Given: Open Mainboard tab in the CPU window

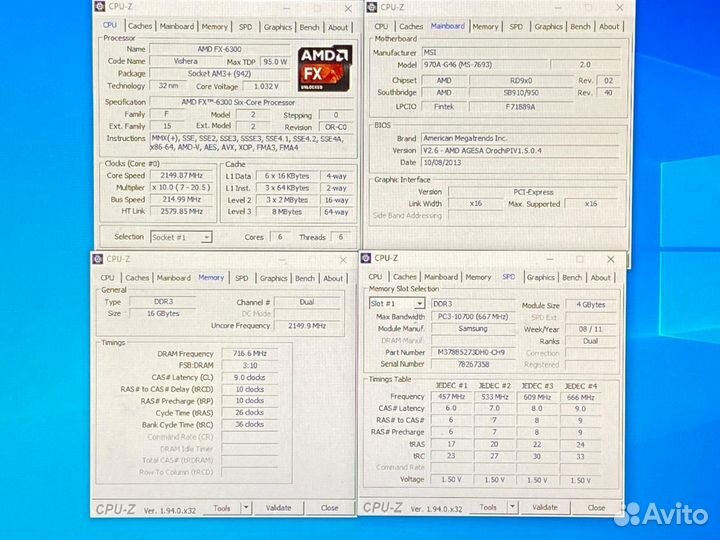Looking at the screenshot, I should (177, 27).
